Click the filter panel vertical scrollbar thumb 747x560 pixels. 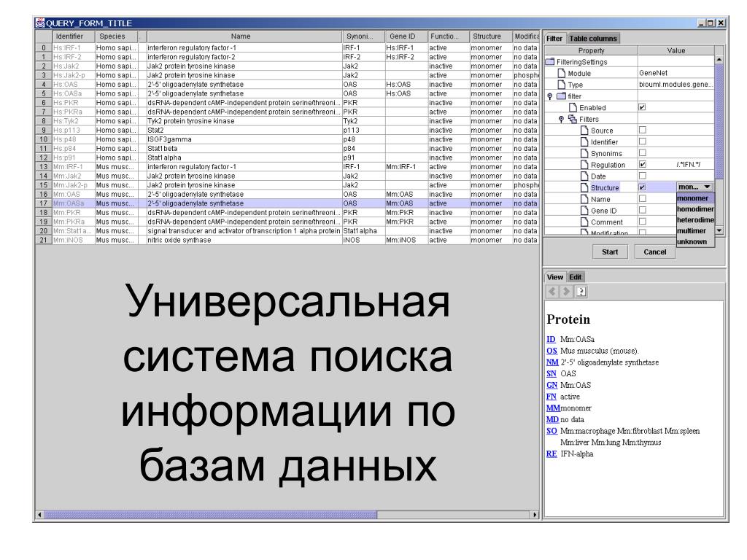click(x=719, y=122)
